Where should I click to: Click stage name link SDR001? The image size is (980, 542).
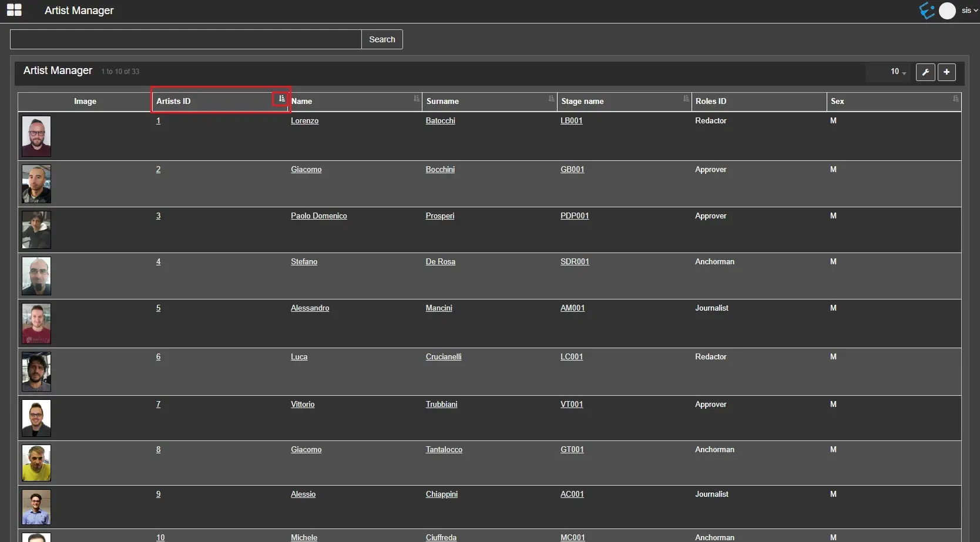pos(574,262)
